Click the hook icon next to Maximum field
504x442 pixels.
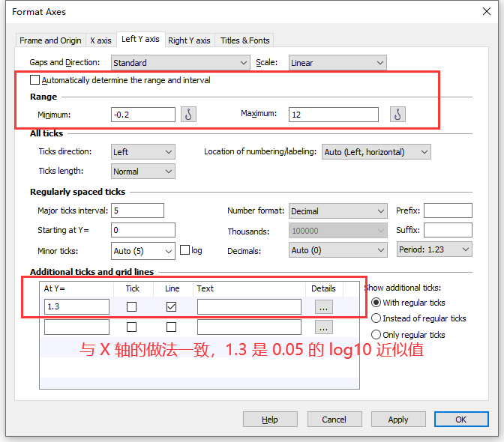pyautogui.click(x=397, y=115)
